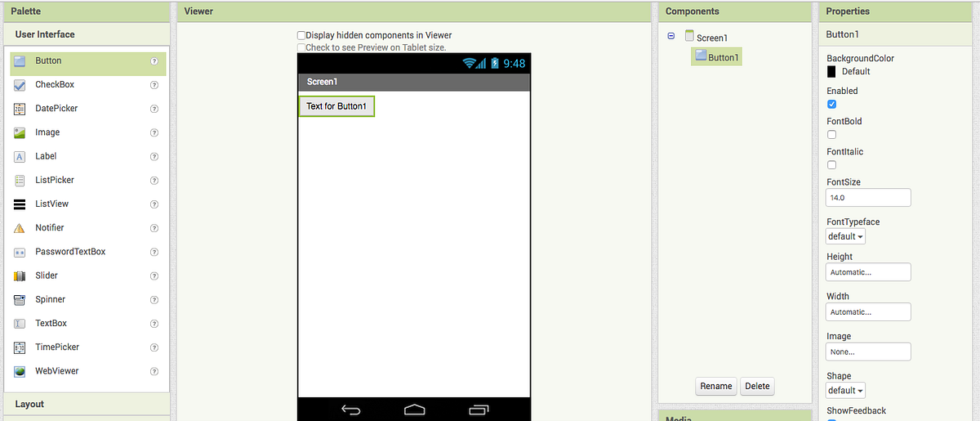Click the Text for Button1 button in Viewer
The width and height of the screenshot is (980, 421).
(336, 106)
